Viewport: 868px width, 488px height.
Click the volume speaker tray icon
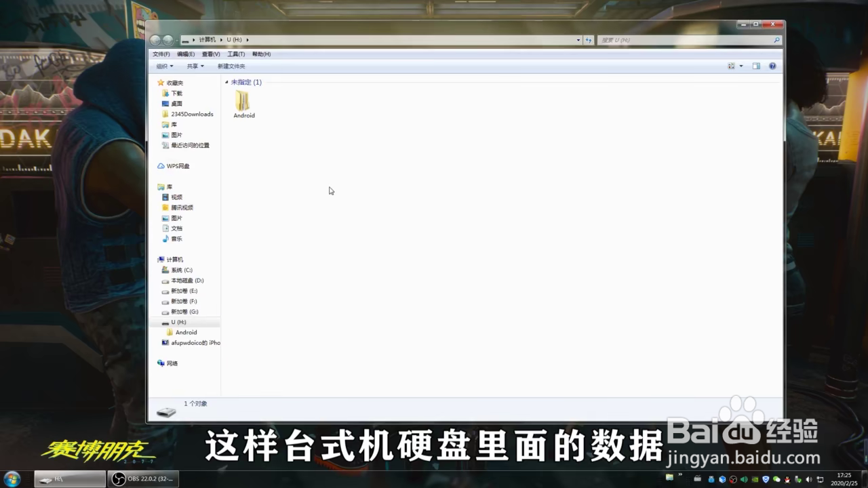[808, 479]
